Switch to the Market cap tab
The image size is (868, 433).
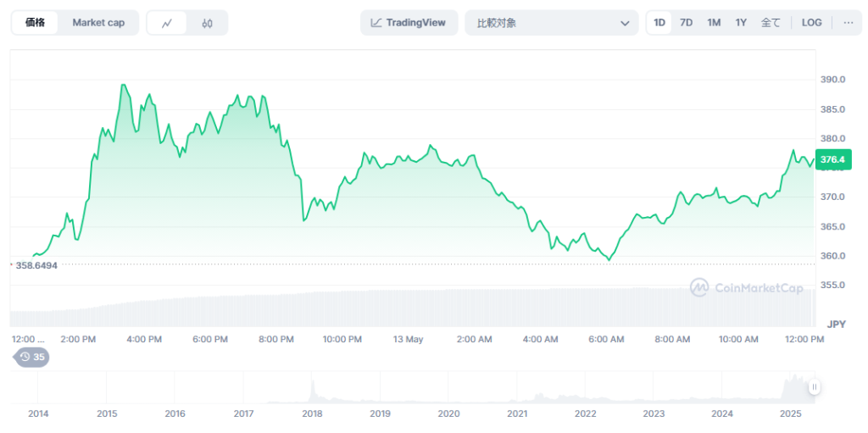pos(98,23)
